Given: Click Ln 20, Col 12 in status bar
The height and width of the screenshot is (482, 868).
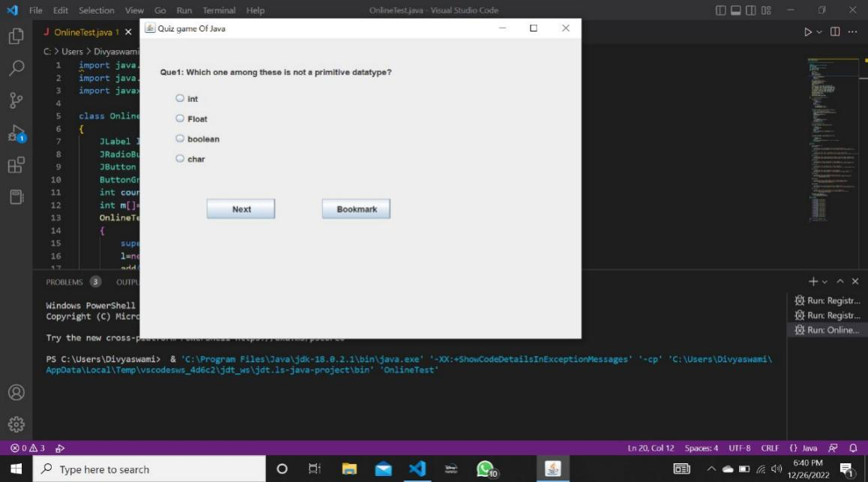Looking at the screenshot, I should [651, 448].
